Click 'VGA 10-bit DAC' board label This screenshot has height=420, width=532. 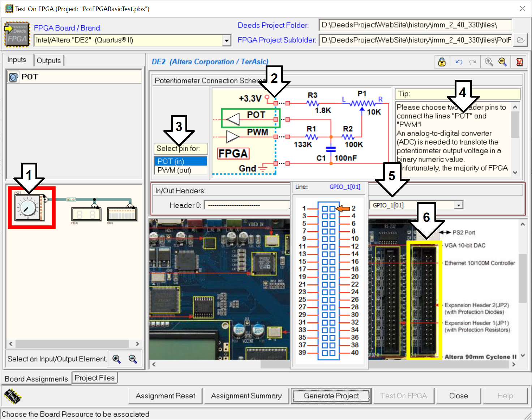tap(465, 245)
